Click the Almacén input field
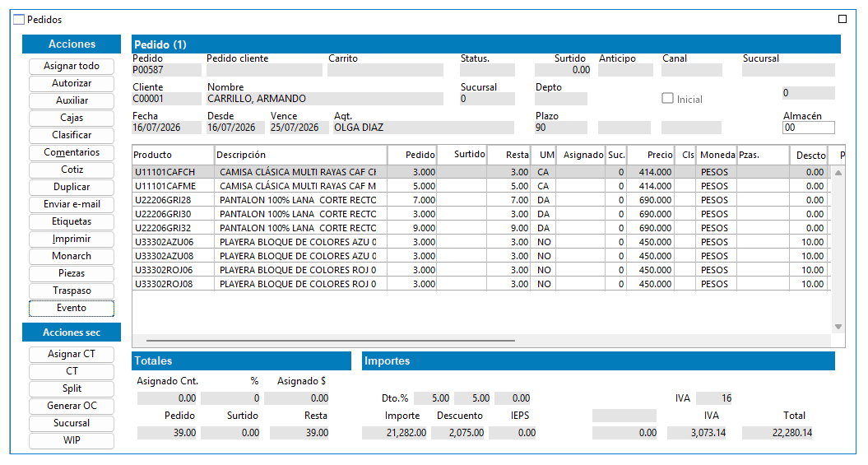The height and width of the screenshot is (465, 868). coord(808,128)
